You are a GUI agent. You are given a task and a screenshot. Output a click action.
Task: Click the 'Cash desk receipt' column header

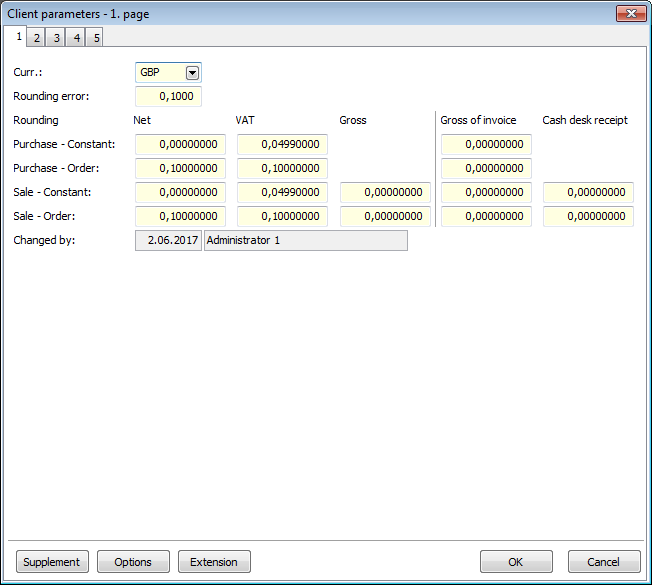click(x=585, y=120)
